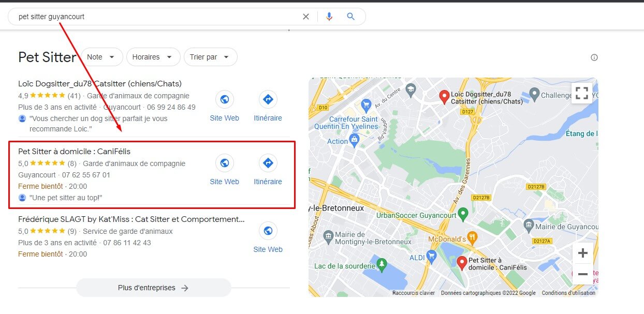This screenshot has width=644, height=314.
Task: Open Site Web globe icon for Frédérique SLAGT
Action: click(x=268, y=231)
